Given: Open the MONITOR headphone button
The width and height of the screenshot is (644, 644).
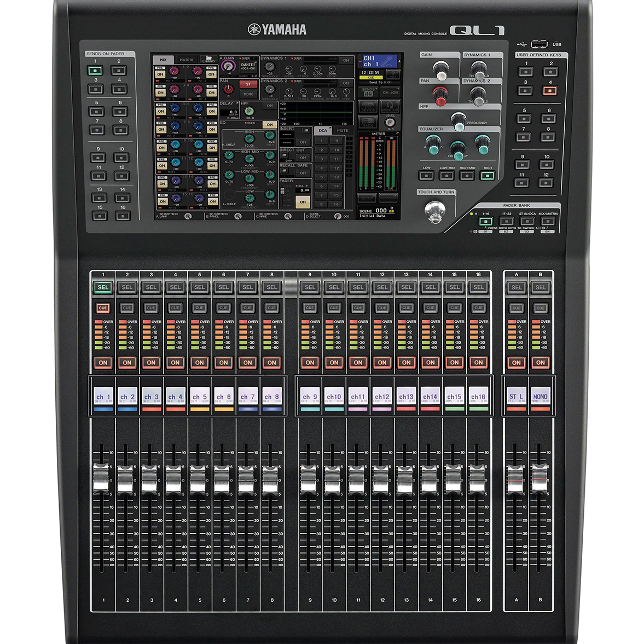Looking at the screenshot, I should tap(390, 106).
